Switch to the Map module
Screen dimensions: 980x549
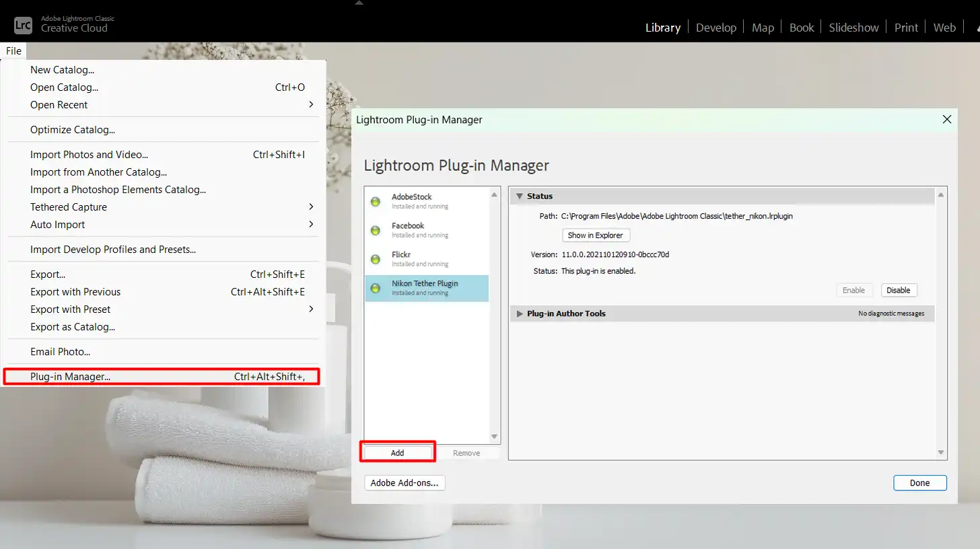763,28
